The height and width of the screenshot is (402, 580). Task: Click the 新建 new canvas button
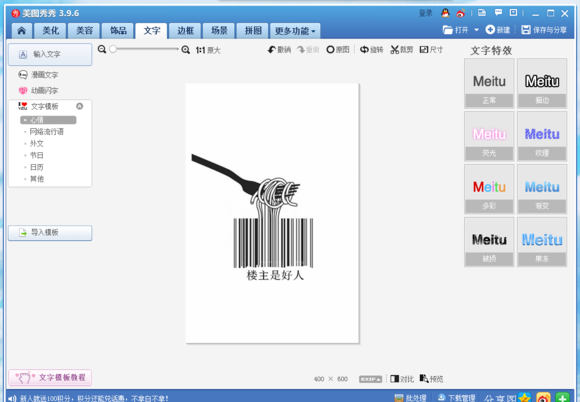click(498, 30)
